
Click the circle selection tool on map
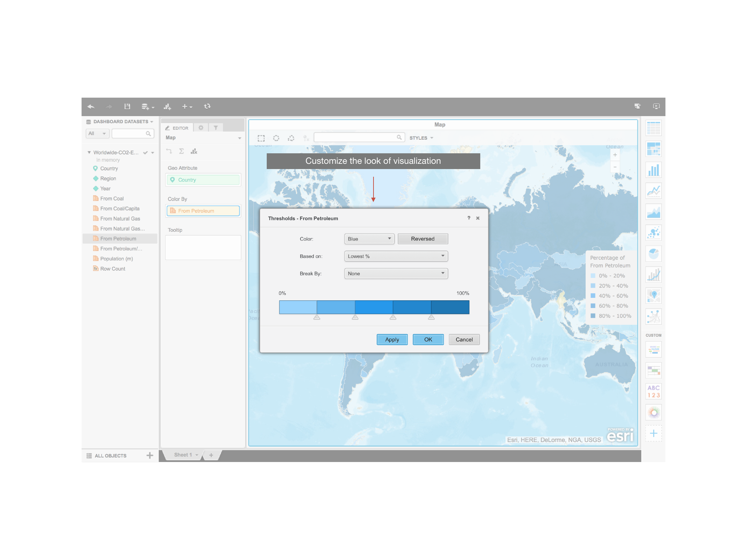click(x=276, y=138)
